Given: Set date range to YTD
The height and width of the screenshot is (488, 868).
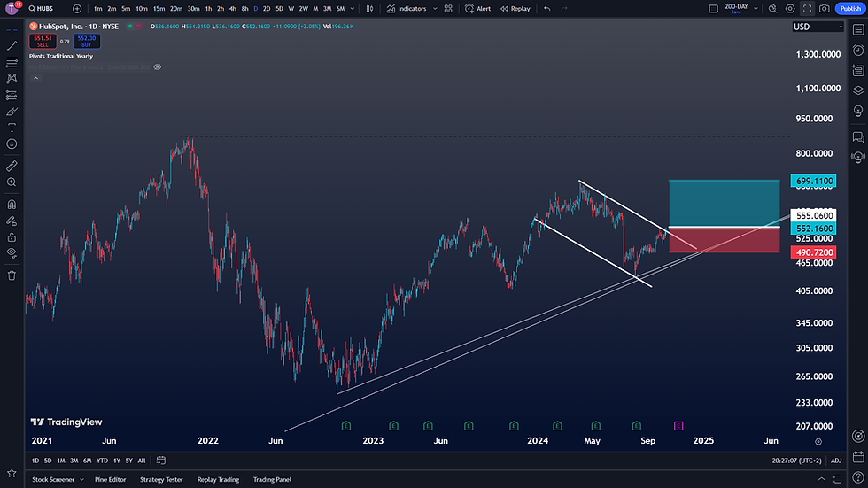Looking at the screenshot, I should click(x=102, y=461).
